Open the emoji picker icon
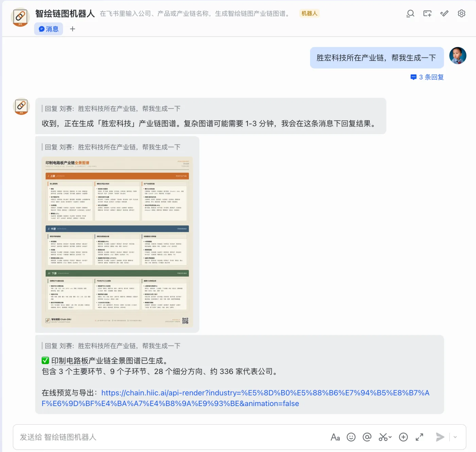The image size is (476, 452). tap(351, 437)
